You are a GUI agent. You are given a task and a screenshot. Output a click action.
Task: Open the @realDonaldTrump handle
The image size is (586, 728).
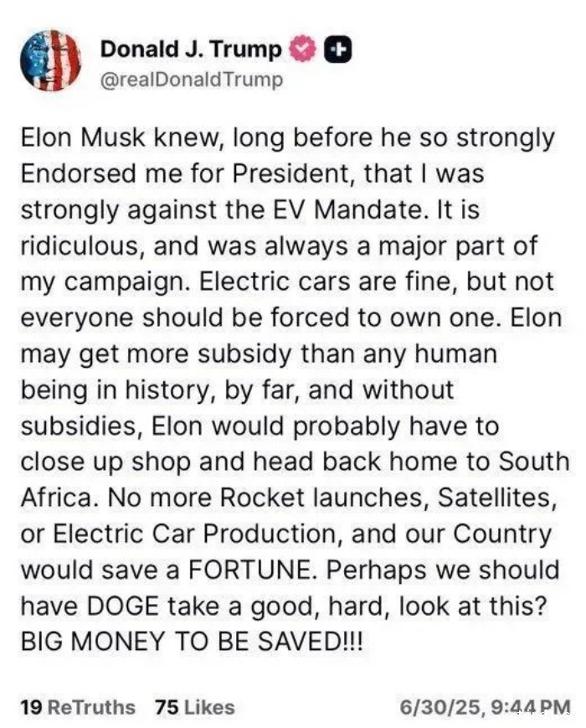coord(192,80)
